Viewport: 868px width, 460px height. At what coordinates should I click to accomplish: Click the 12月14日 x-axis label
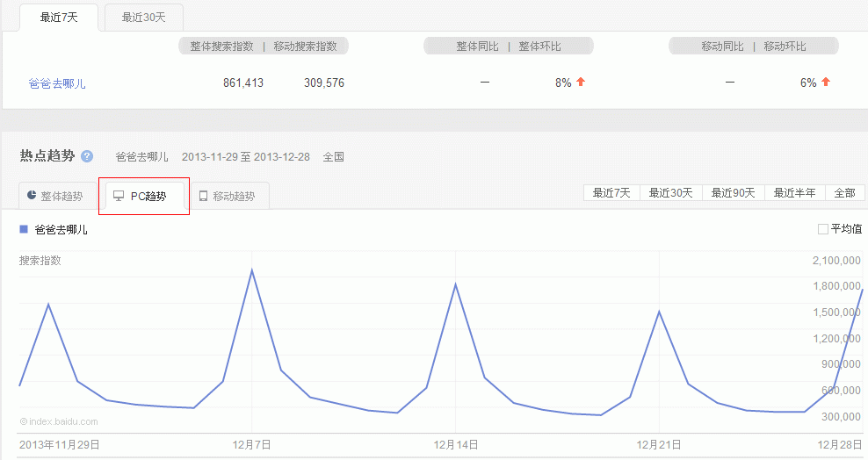click(456, 444)
